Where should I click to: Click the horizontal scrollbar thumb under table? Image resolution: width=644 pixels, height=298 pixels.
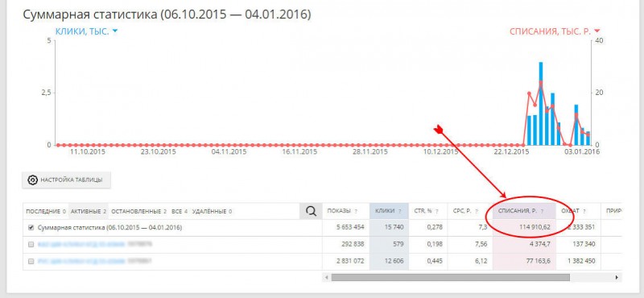click(x=451, y=277)
